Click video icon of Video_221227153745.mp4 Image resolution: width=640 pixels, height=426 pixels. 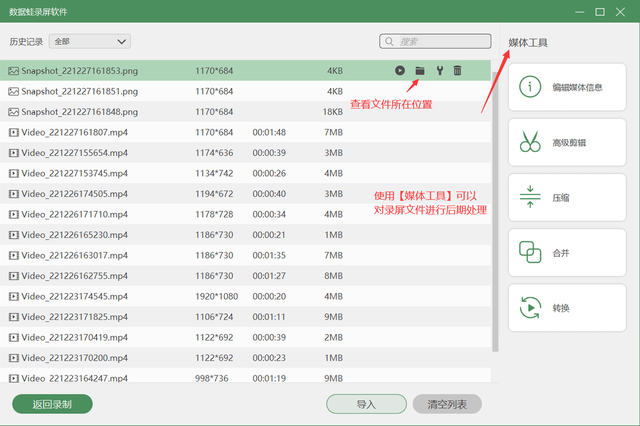click(13, 173)
